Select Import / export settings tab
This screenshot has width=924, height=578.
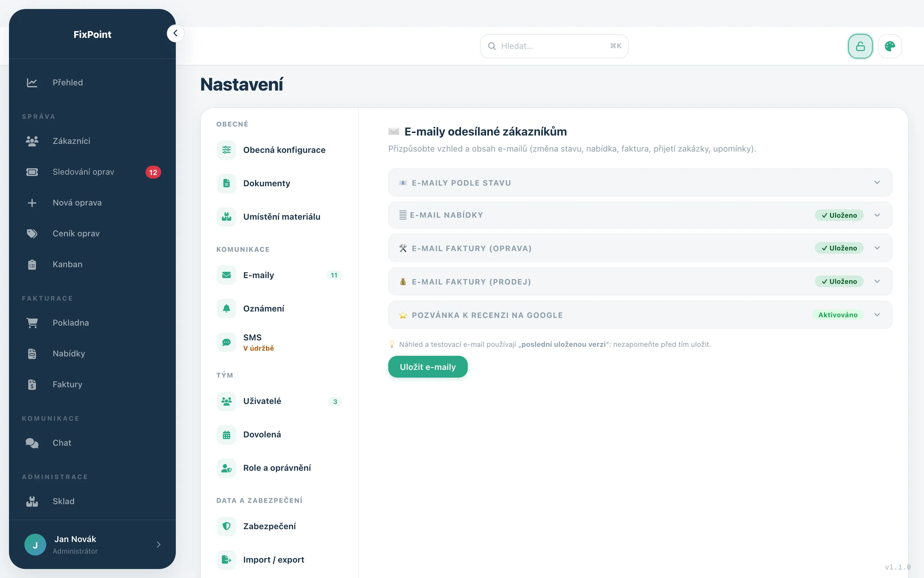tap(279, 560)
